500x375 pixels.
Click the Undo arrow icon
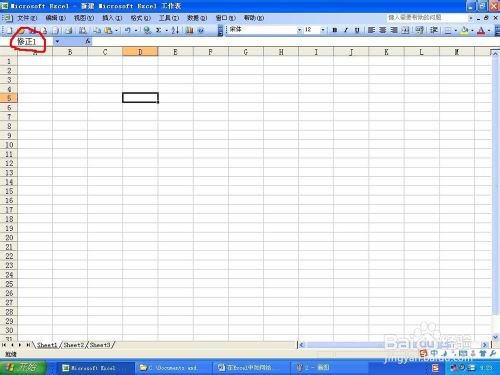tap(128, 30)
